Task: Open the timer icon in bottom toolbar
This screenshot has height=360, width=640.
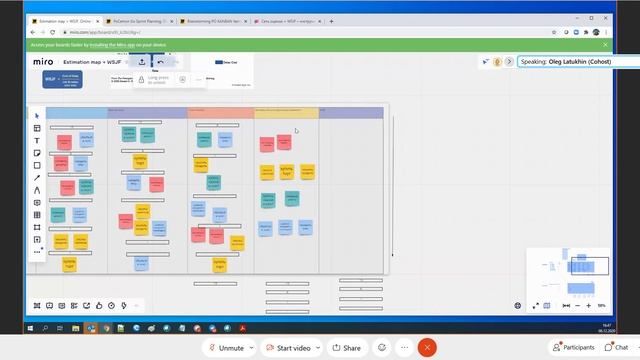Action: (111, 305)
